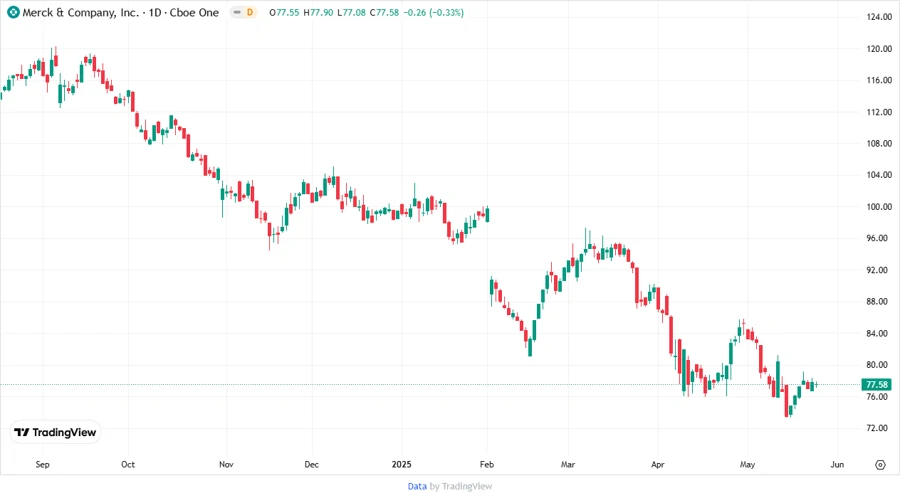Click the 80.00 price axis label

coord(879,365)
